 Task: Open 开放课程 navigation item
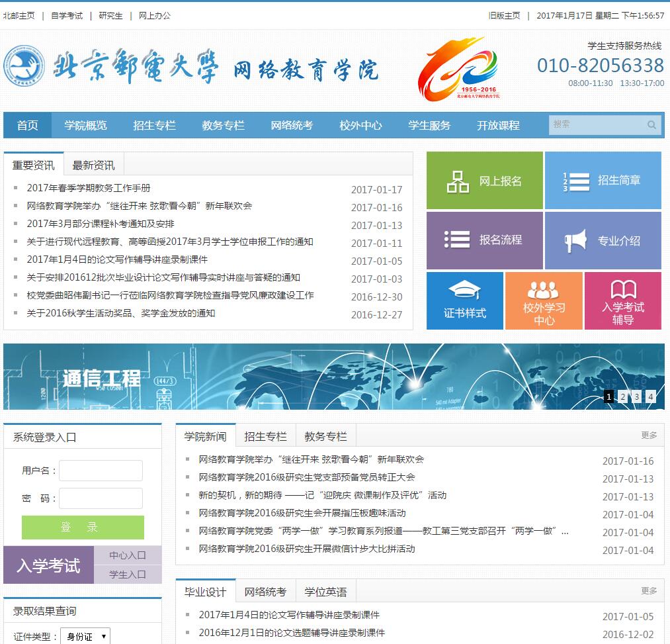coord(498,125)
